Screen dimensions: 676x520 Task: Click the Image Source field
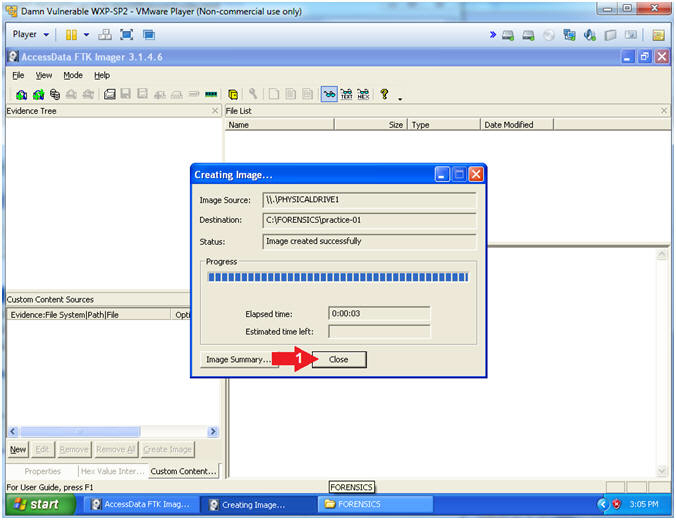point(369,200)
